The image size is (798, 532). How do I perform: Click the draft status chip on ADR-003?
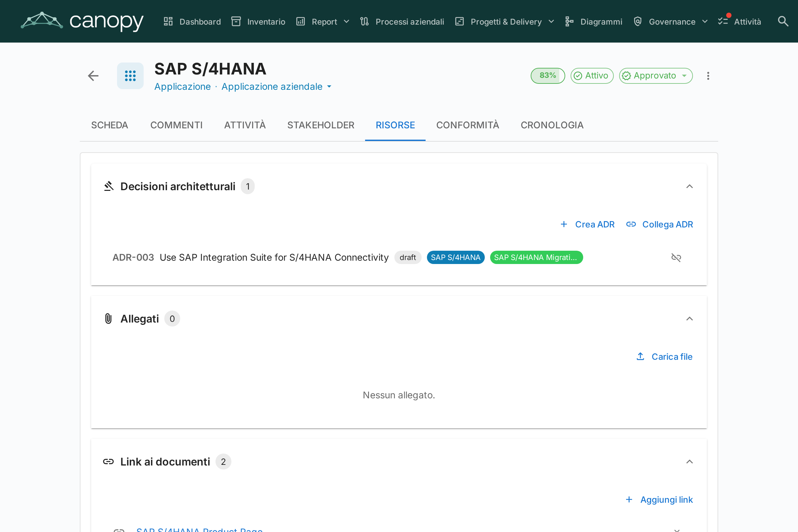click(x=408, y=257)
